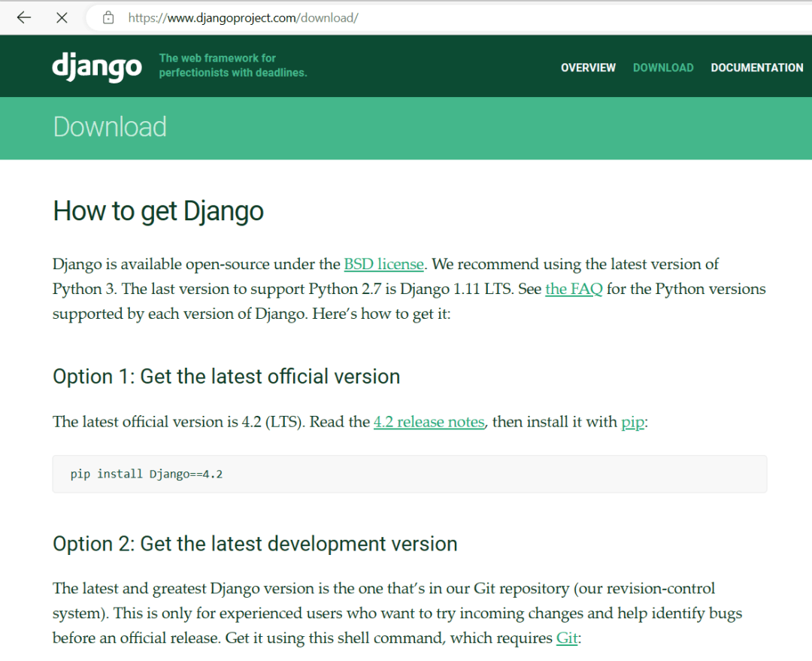Stop the page loading with the X icon
Screen dimensions: 812x661
[62, 17]
